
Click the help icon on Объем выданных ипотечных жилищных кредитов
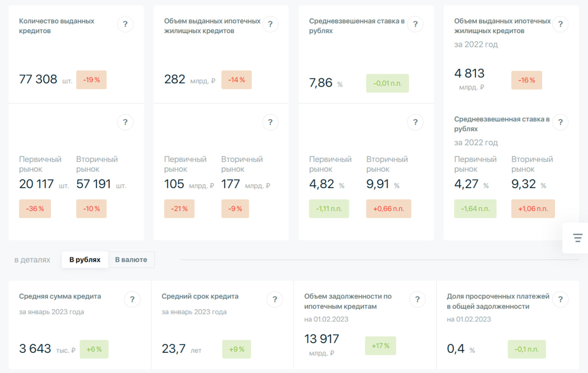click(x=270, y=24)
